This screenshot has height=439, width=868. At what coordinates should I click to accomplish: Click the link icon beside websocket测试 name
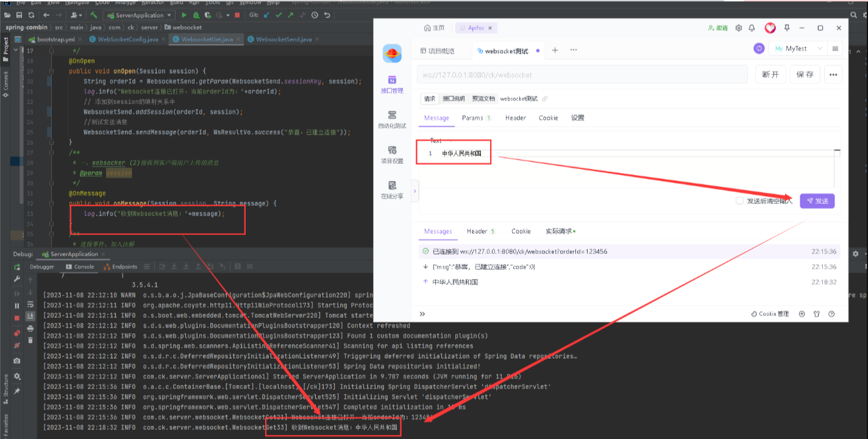point(544,99)
